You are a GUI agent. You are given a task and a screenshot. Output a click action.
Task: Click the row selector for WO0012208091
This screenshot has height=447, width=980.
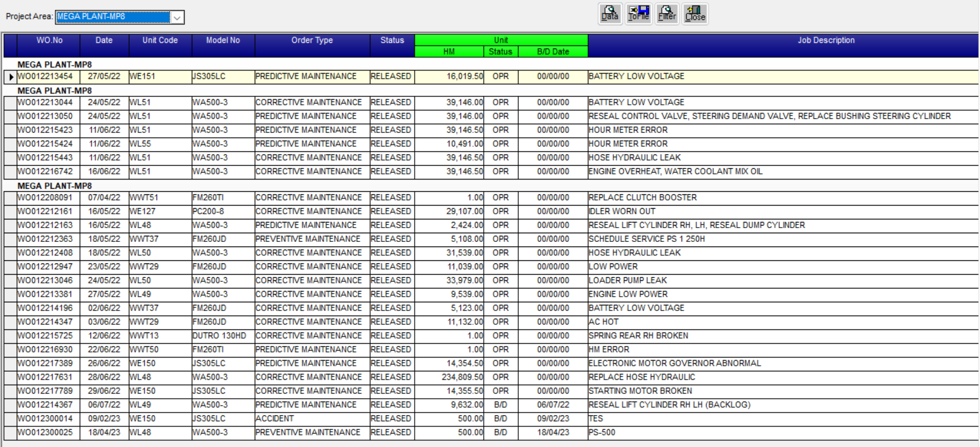click(10, 197)
